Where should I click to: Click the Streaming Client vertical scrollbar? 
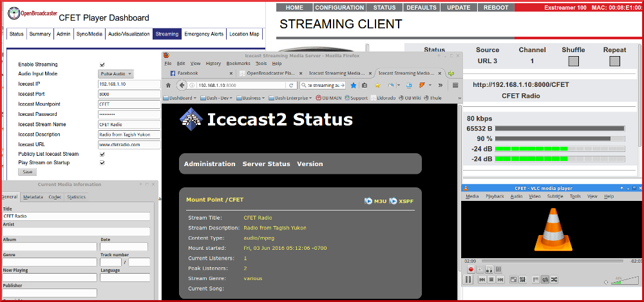tap(641, 95)
